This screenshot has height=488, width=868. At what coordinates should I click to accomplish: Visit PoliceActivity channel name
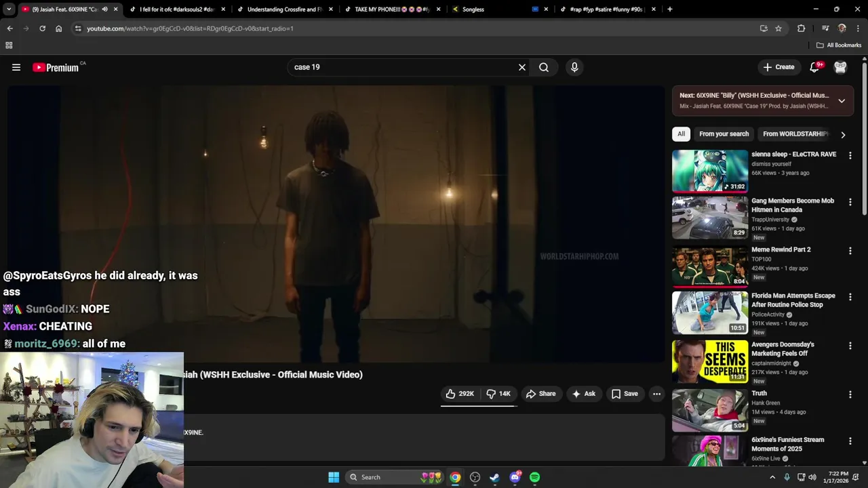click(768, 314)
